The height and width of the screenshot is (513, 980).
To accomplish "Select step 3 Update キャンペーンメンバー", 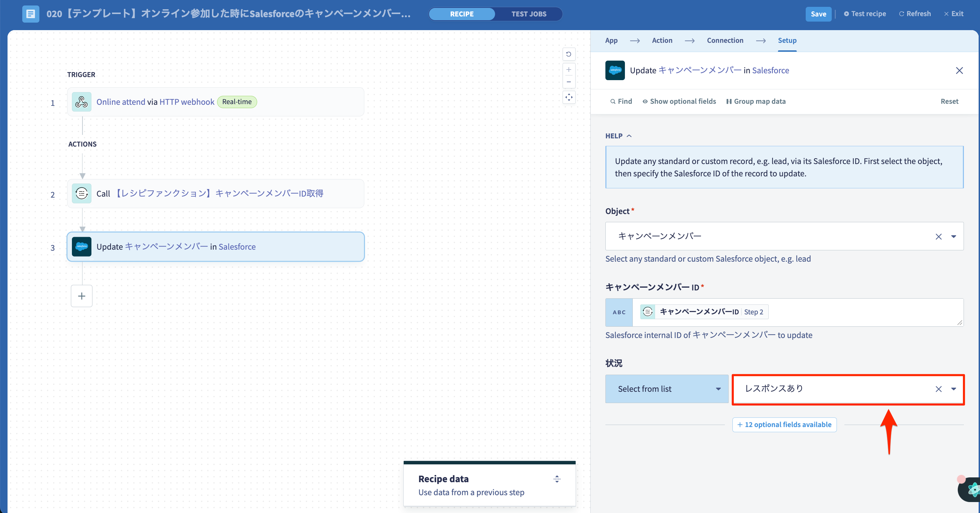I will pos(216,247).
